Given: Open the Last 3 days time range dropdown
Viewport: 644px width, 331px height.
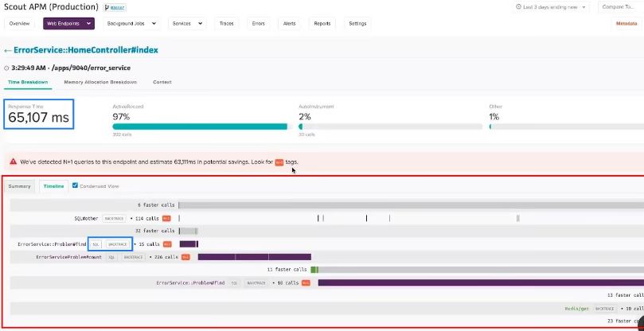Looking at the screenshot, I should (551, 7).
